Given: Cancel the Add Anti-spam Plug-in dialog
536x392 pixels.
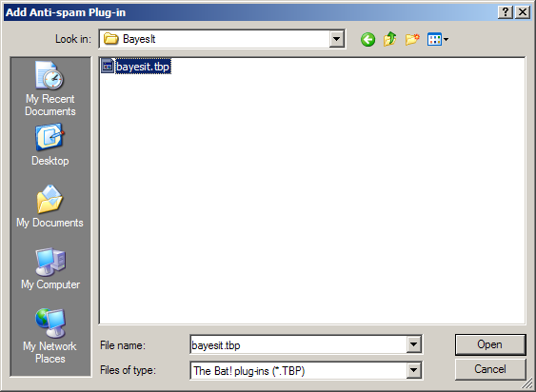Looking at the screenshot, I should 490,369.
